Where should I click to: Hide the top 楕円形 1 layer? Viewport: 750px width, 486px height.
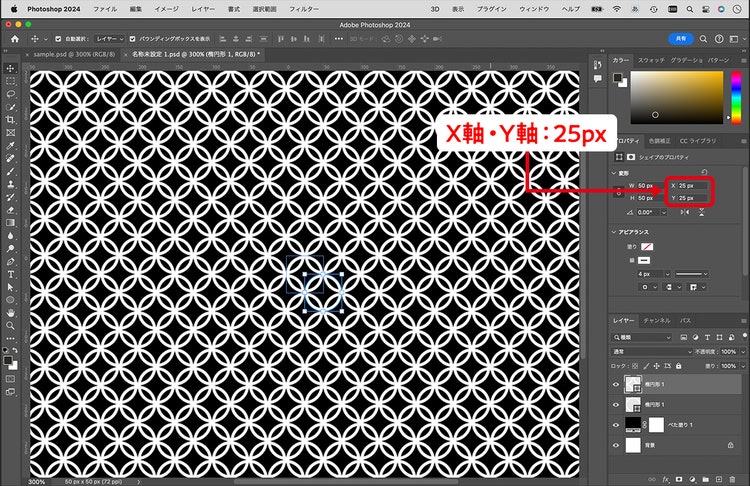pyautogui.click(x=616, y=385)
